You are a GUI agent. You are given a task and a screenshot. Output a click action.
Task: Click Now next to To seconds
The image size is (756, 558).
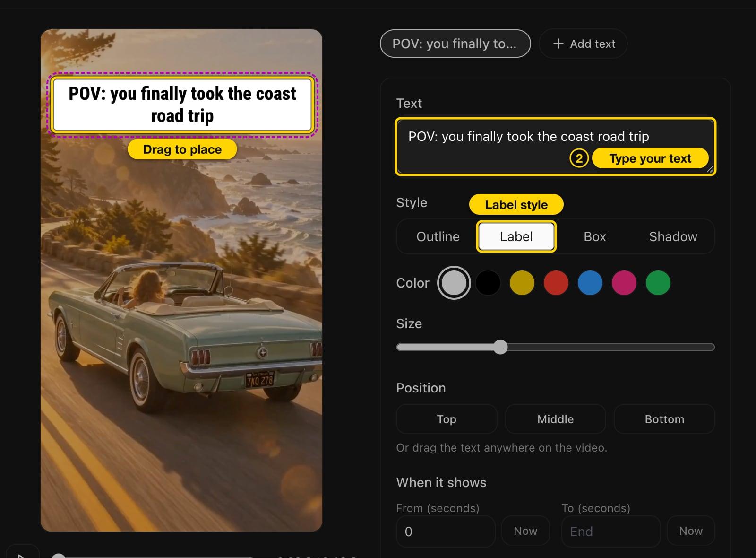[691, 531]
